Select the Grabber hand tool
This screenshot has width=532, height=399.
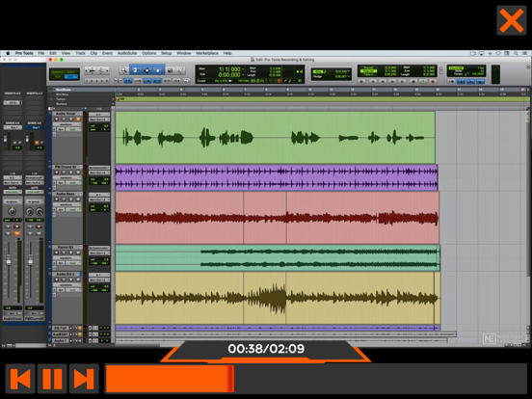click(158, 70)
